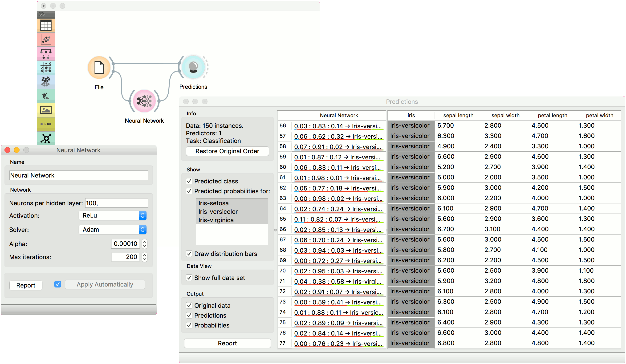The height and width of the screenshot is (364, 626).
Task: Open the Visualize scatter plot category icon
Action: click(x=46, y=40)
